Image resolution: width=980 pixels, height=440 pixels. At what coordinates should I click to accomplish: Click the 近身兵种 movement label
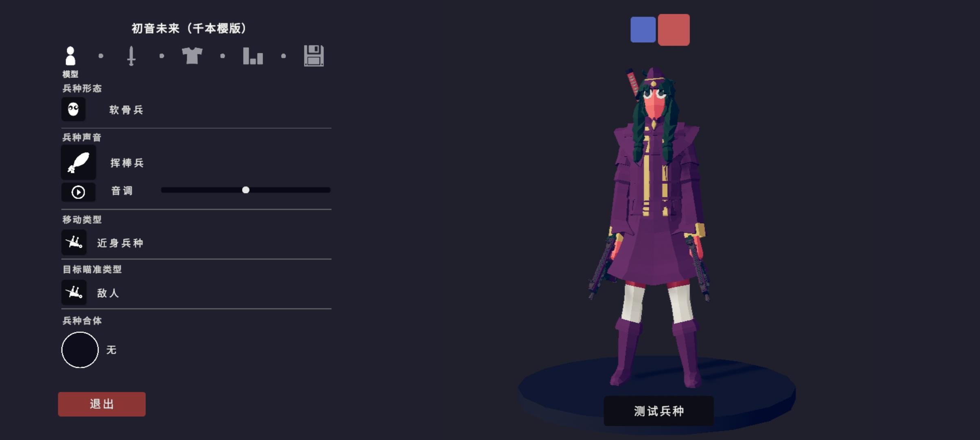[x=120, y=243]
